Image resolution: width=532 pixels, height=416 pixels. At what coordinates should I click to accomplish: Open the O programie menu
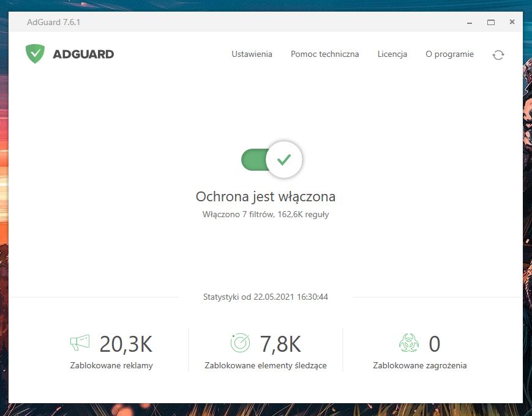[449, 54]
